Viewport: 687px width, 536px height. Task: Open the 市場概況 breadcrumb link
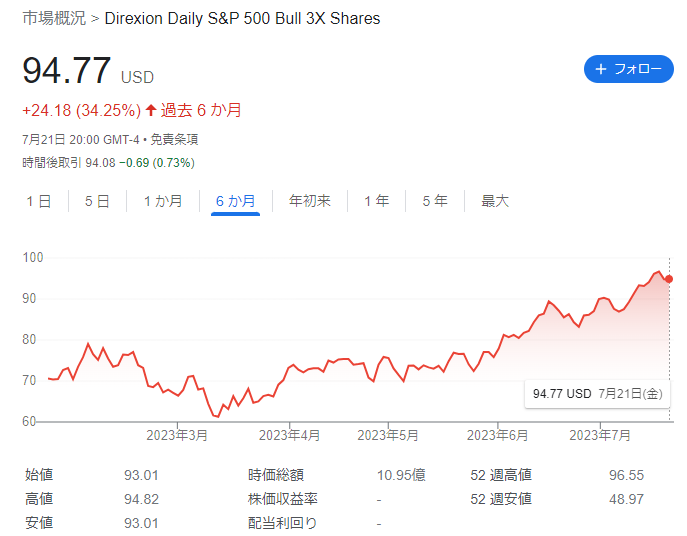(54, 18)
